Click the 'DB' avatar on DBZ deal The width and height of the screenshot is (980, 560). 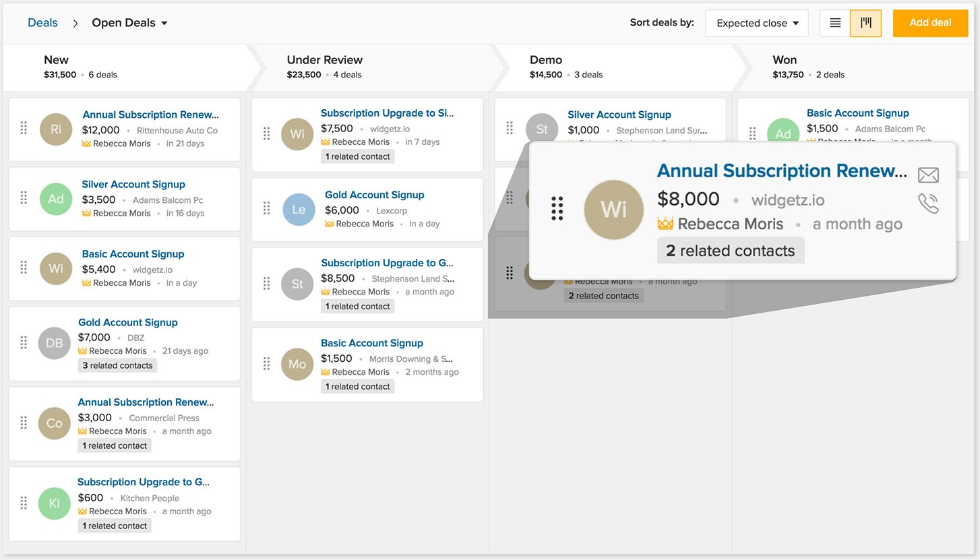click(x=55, y=343)
